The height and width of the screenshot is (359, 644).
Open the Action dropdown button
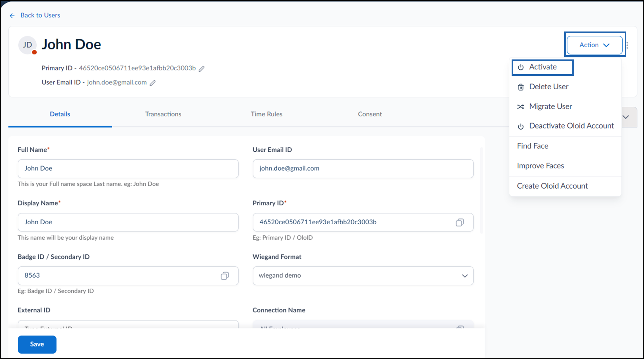pos(595,45)
